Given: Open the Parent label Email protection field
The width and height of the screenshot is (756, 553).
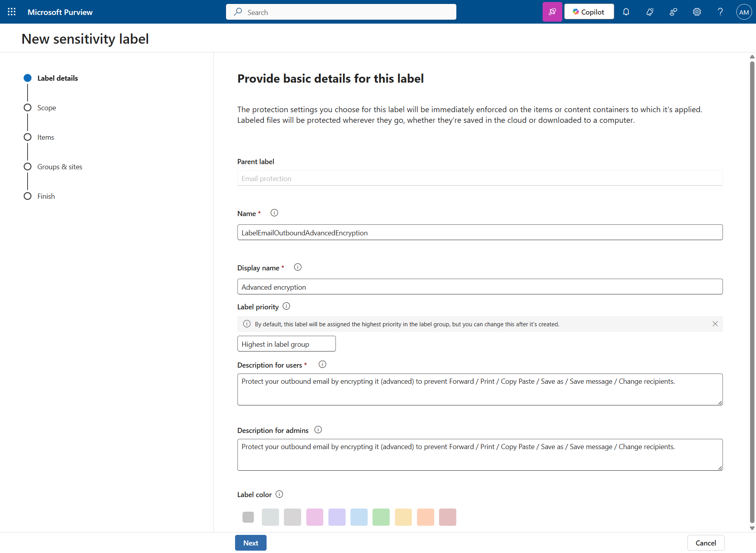Looking at the screenshot, I should [x=480, y=178].
